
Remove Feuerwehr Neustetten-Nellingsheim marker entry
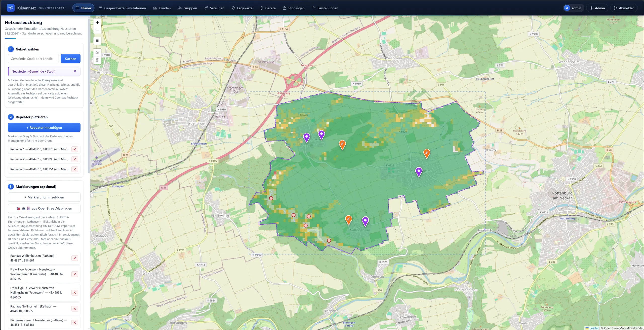click(x=75, y=293)
